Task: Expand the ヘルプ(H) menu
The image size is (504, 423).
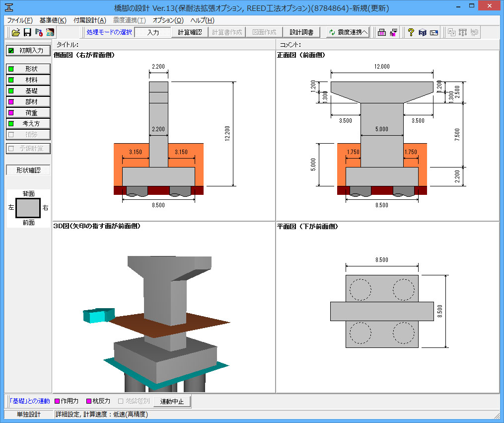Action: [202, 20]
